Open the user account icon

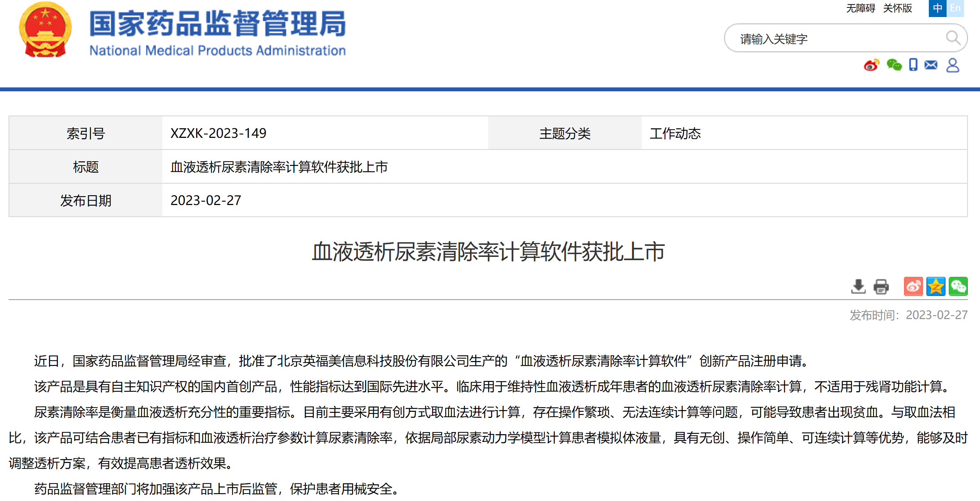953,65
